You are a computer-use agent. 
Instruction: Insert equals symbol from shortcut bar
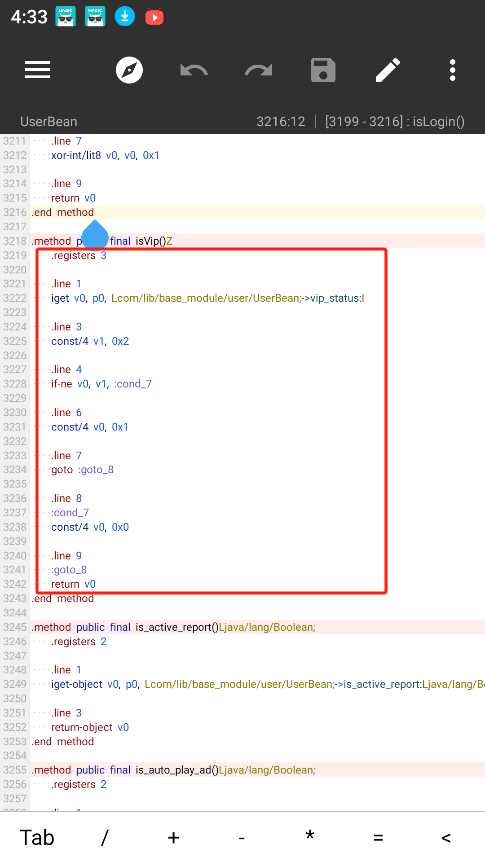(378, 838)
